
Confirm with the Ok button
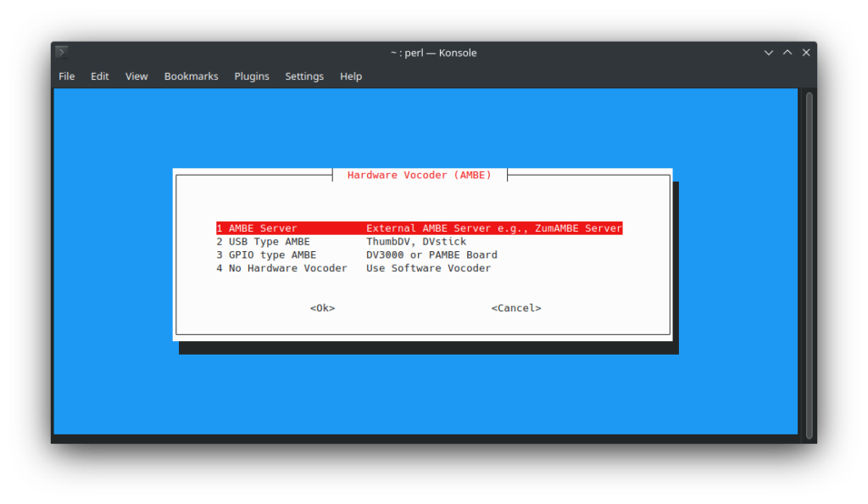click(322, 308)
